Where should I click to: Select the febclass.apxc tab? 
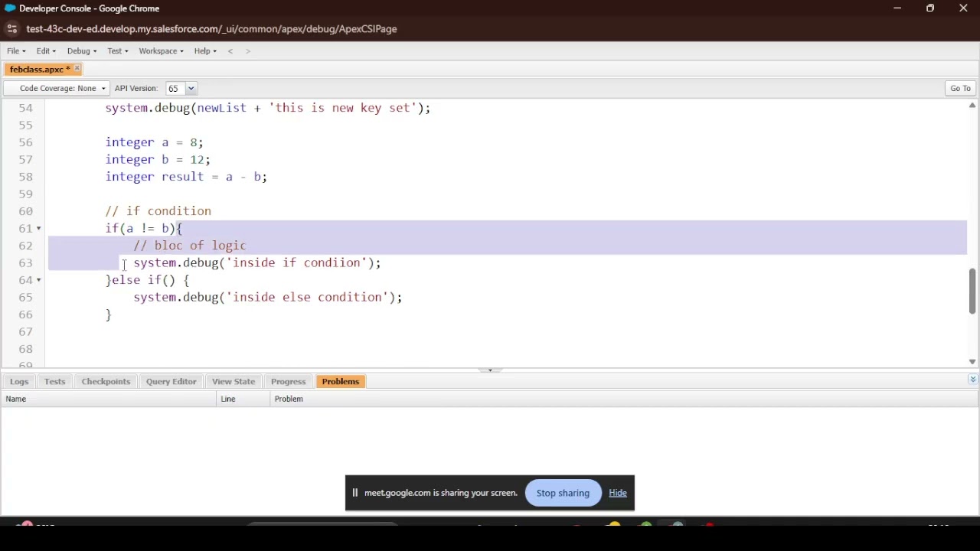click(x=39, y=69)
